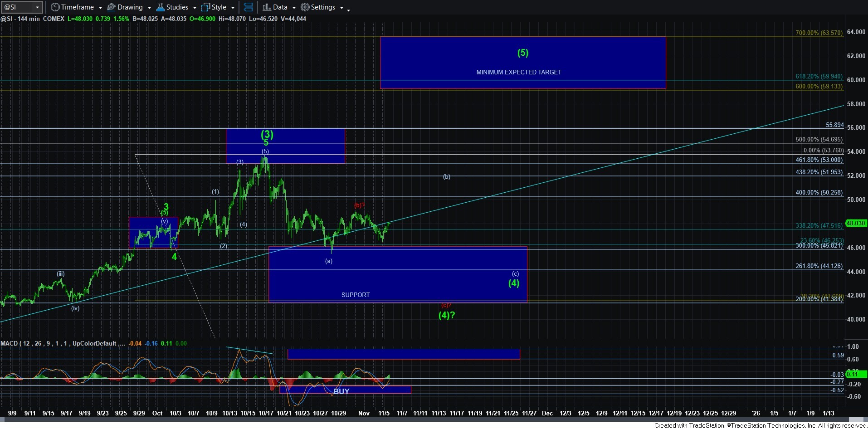Select the MINIMUM EXPECTED TARGET text label
Screen dimensions: 868x429
(x=518, y=72)
